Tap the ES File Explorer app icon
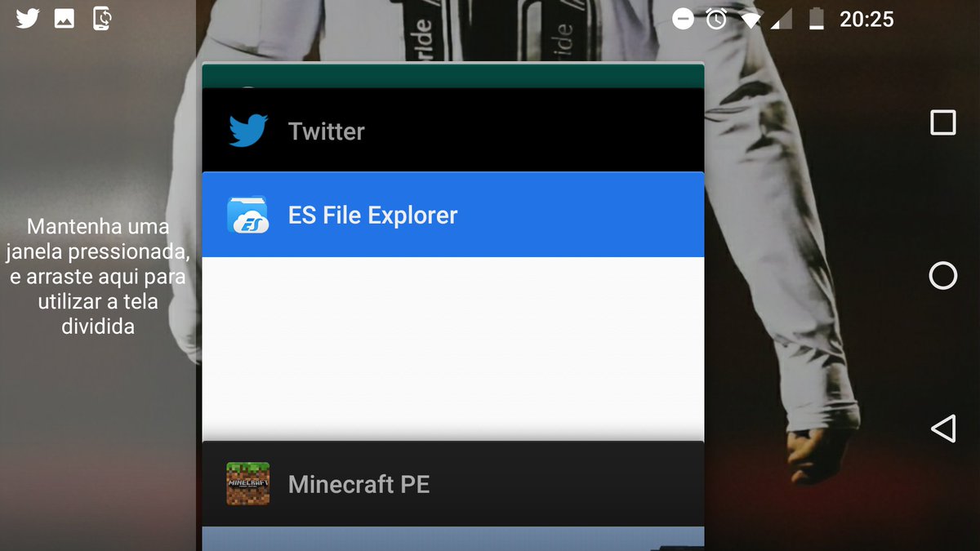Viewport: 980px width, 551px height. point(247,216)
